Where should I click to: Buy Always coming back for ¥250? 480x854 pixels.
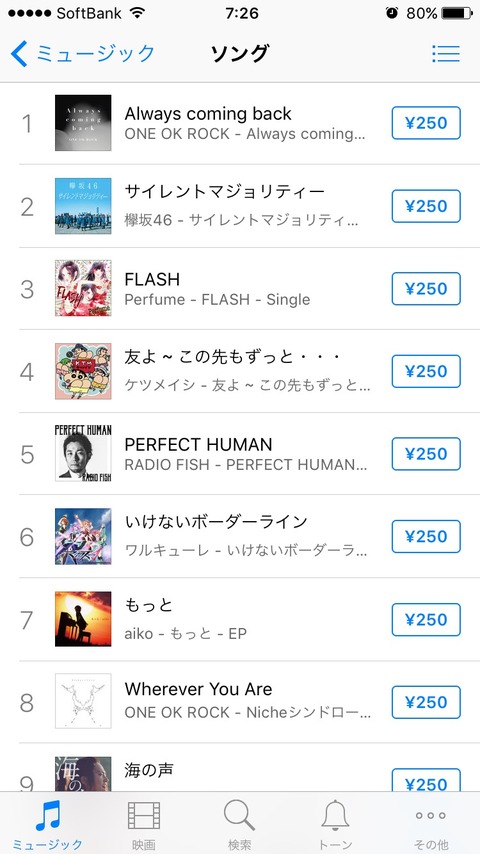[x=426, y=123]
